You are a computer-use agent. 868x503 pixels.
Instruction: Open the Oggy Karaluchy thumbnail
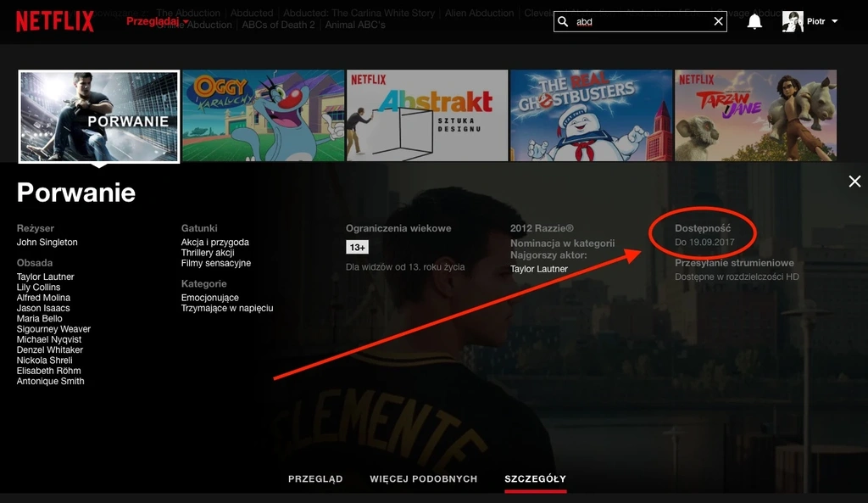point(263,115)
